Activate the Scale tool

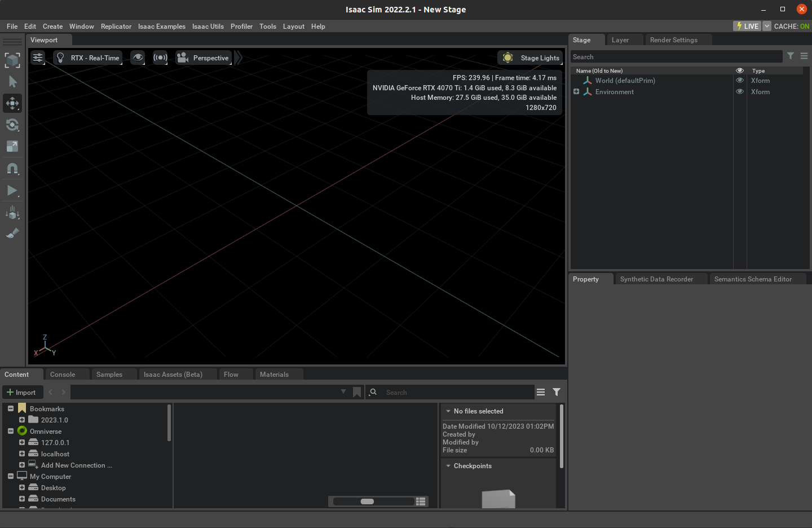(x=12, y=147)
